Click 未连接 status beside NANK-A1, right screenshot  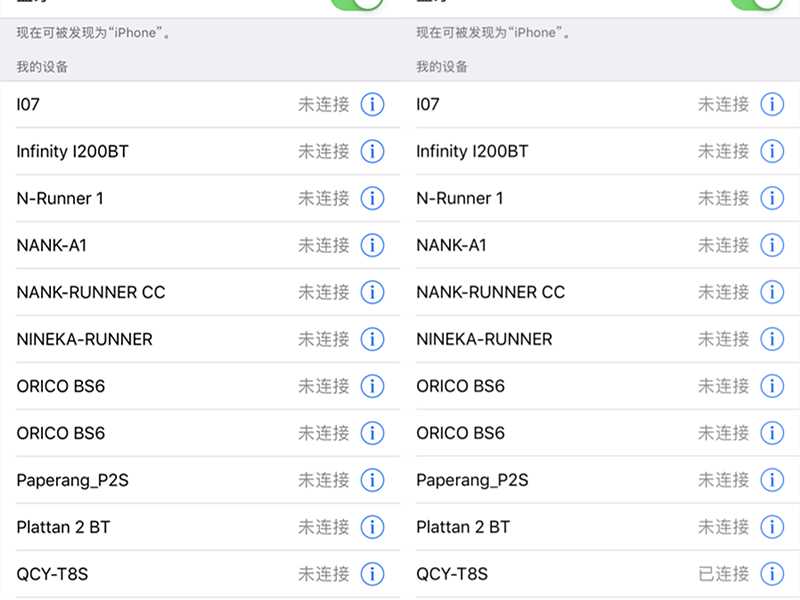point(723,245)
